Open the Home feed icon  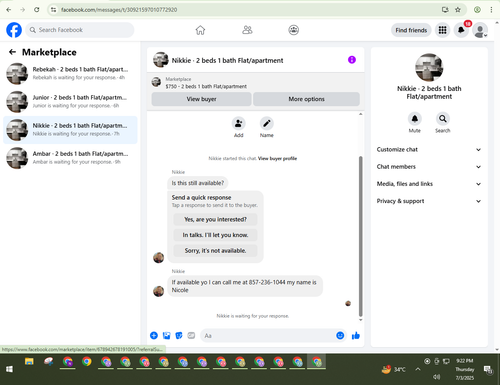[x=200, y=30]
